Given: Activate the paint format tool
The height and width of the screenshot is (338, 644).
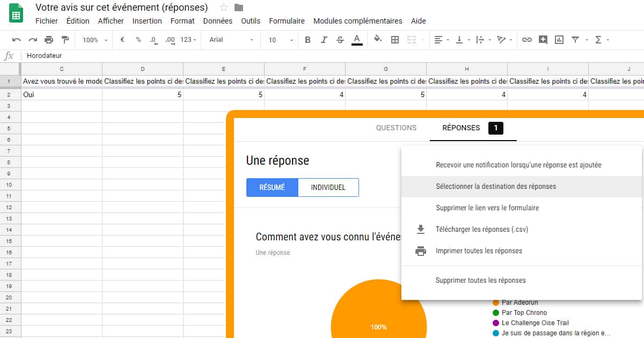Looking at the screenshot, I should point(65,40).
